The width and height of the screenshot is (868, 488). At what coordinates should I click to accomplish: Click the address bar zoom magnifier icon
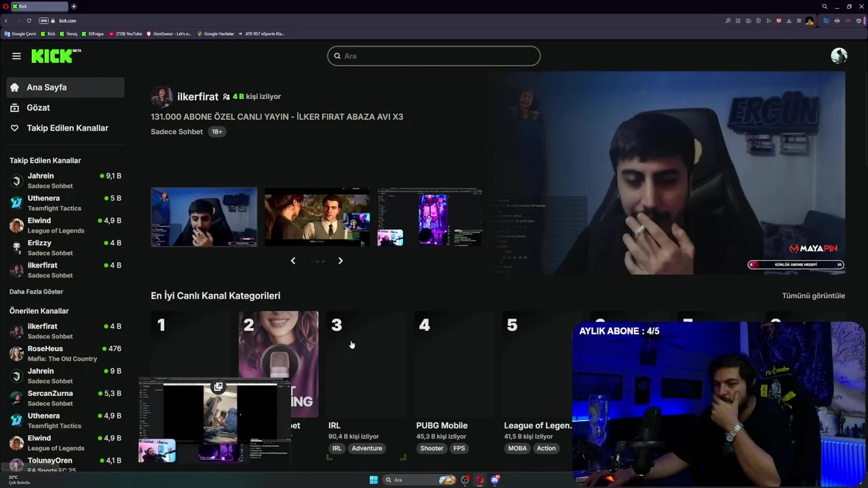(x=728, y=20)
